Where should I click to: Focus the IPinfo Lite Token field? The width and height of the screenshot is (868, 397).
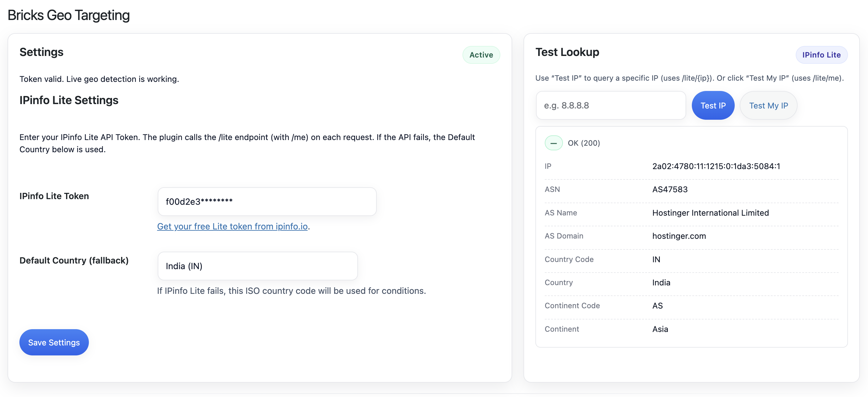coord(267,201)
